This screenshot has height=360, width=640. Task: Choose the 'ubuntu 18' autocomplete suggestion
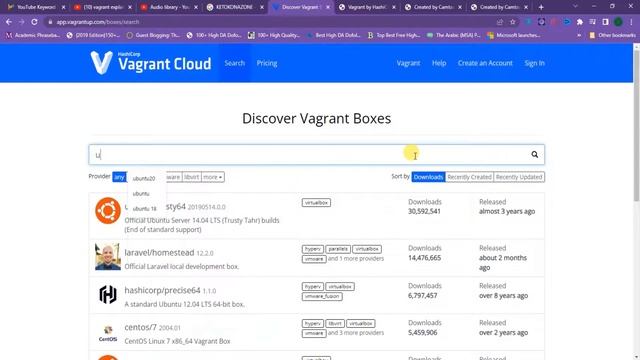pyautogui.click(x=145, y=209)
